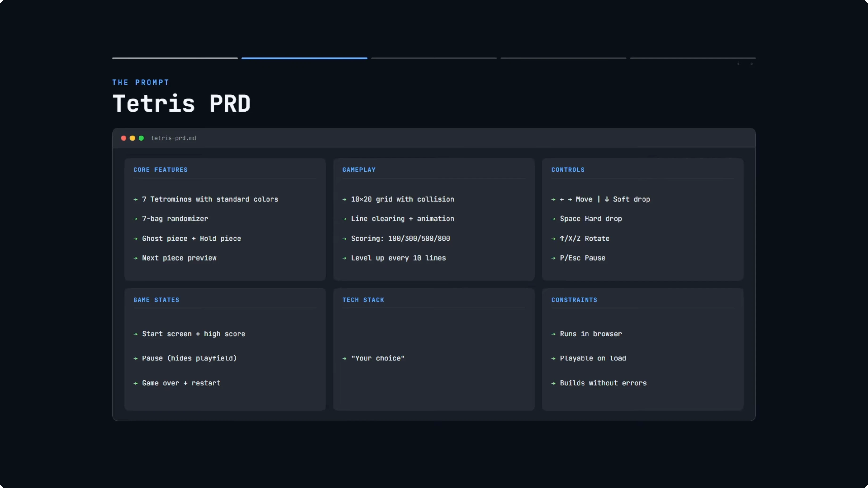
Task: Click Scoring: 100/300/500/800 list item
Action: (x=400, y=238)
